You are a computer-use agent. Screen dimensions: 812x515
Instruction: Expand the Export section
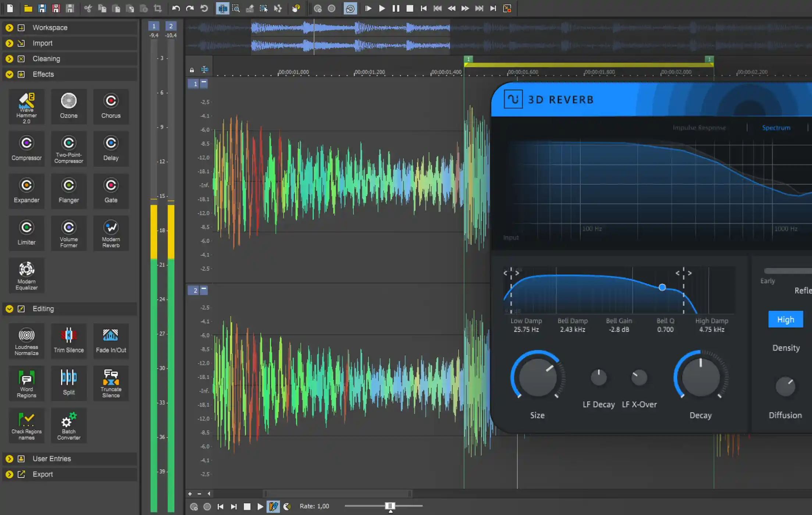[10, 475]
